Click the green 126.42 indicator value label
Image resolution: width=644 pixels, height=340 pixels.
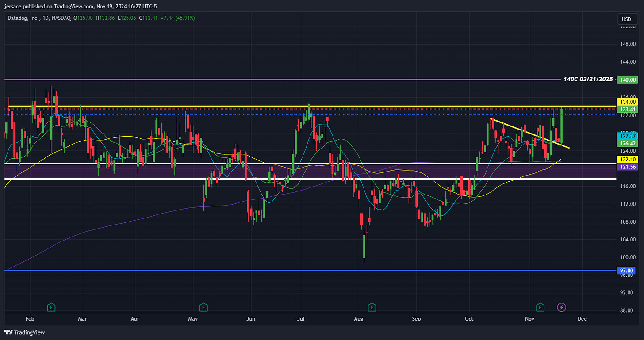pos(628,144)
